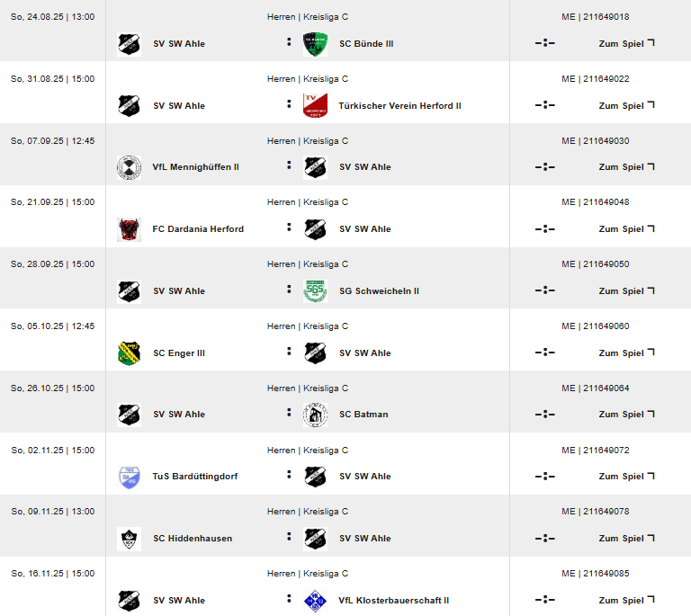
Task: Click the VfL Klosterbauerschaft II diamond logo
Action: (315, 601)
